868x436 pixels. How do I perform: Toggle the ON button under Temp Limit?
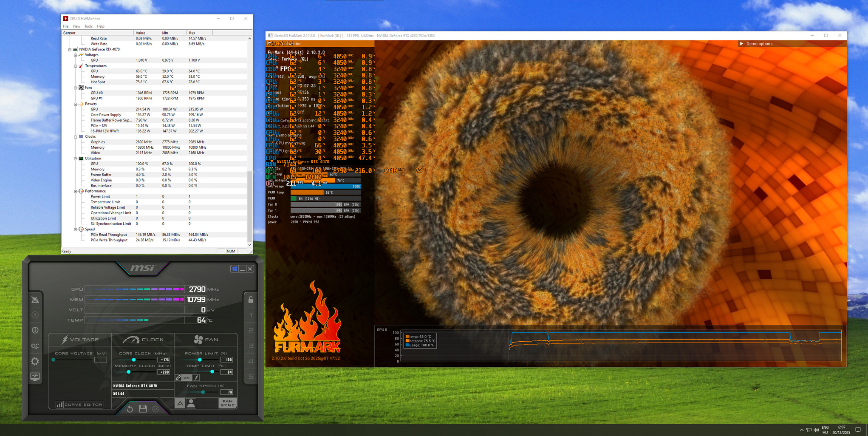(187, 377)
